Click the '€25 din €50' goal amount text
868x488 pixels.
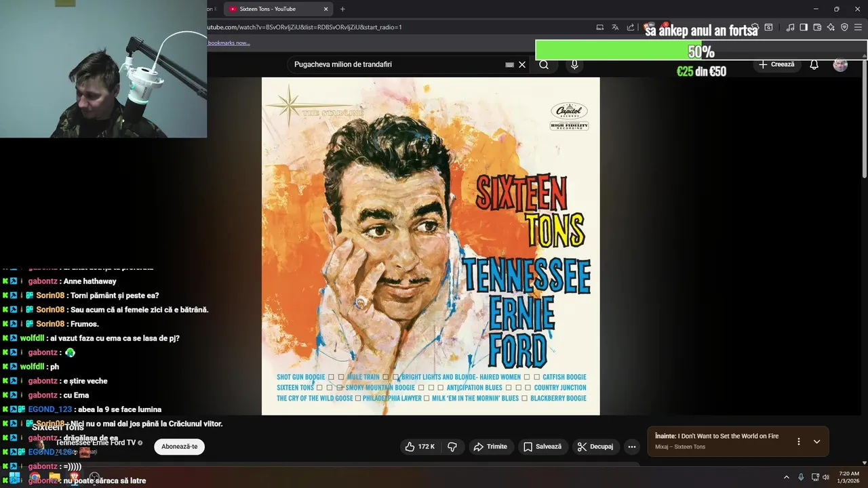tap(701, 71)
